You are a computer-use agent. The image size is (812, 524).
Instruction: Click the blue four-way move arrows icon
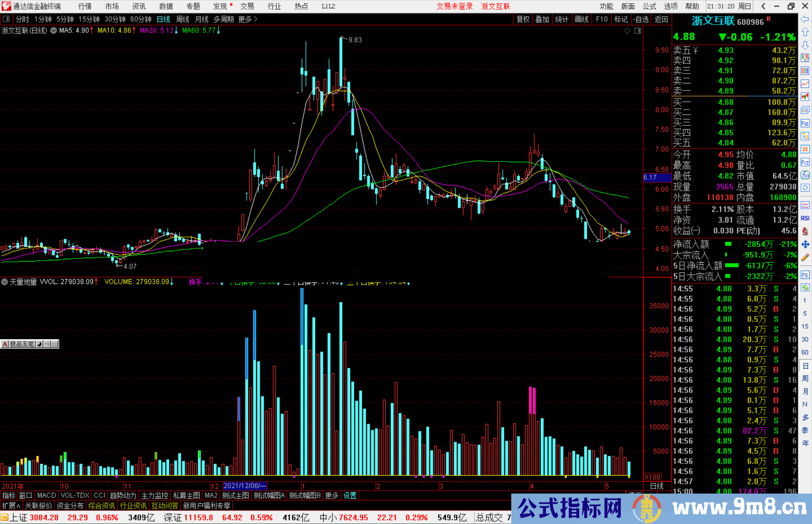805,245
